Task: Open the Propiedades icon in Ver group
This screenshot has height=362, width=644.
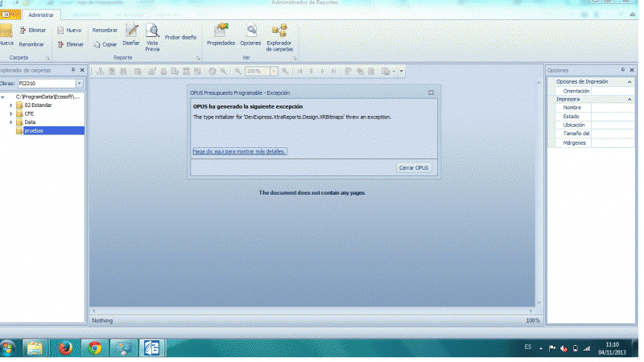Action: tap(221, 34)
